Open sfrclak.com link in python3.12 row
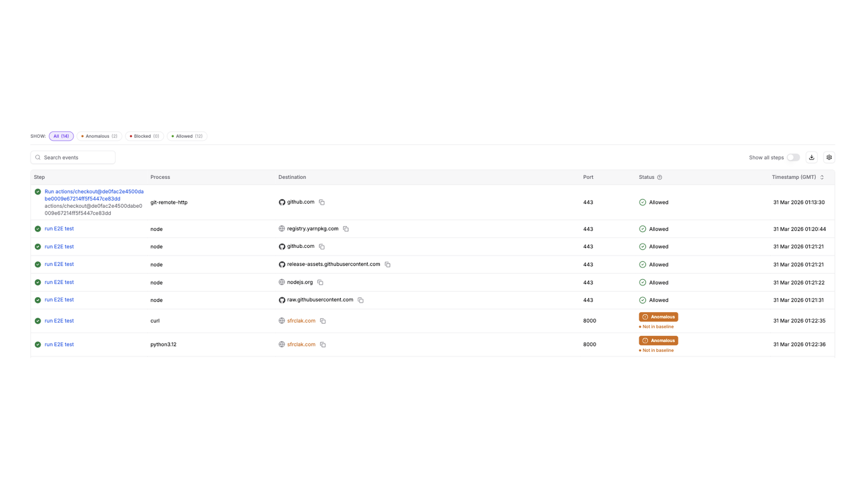The width and height of the screenshot is (868, 488). 301,344
